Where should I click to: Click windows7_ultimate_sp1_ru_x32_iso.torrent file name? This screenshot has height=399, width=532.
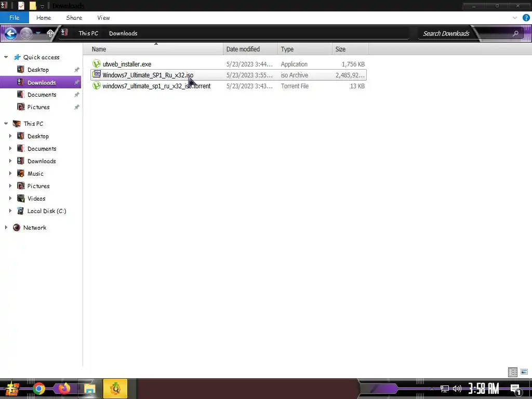156,86
